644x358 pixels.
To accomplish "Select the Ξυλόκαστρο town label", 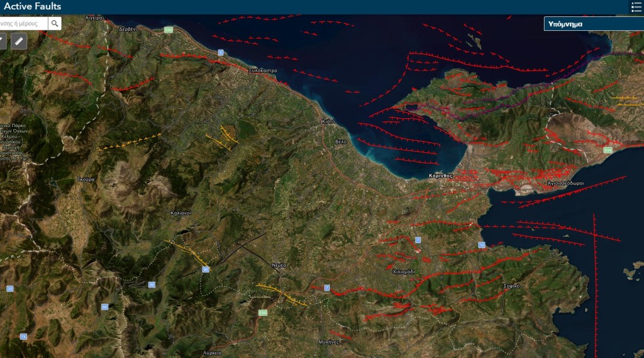I will [x=263, y=70].
